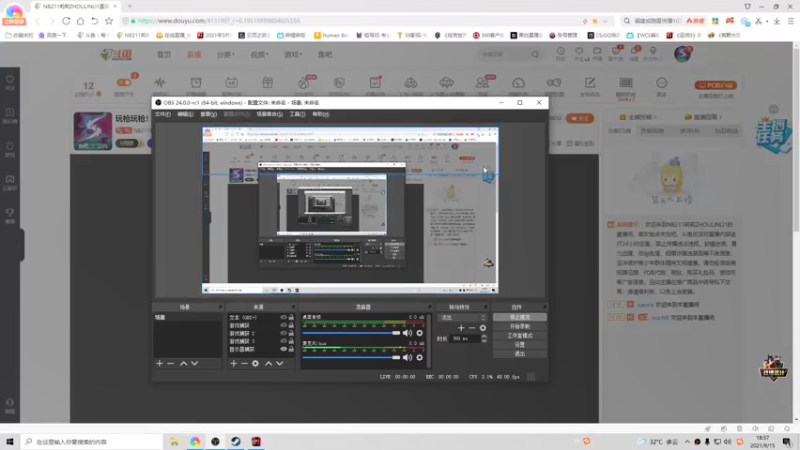Open the transition type dropdown in OBS

(x=463, y=317)
